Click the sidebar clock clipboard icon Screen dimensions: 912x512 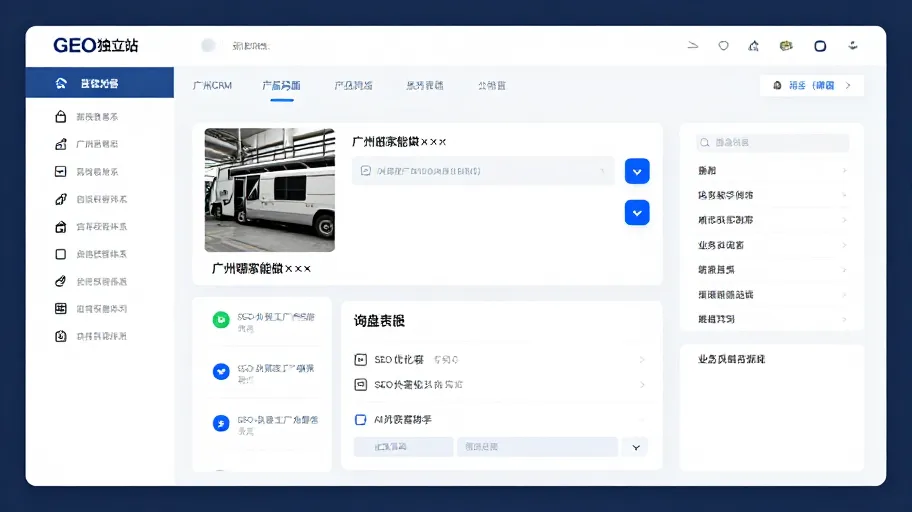click(x=60, y=336)
